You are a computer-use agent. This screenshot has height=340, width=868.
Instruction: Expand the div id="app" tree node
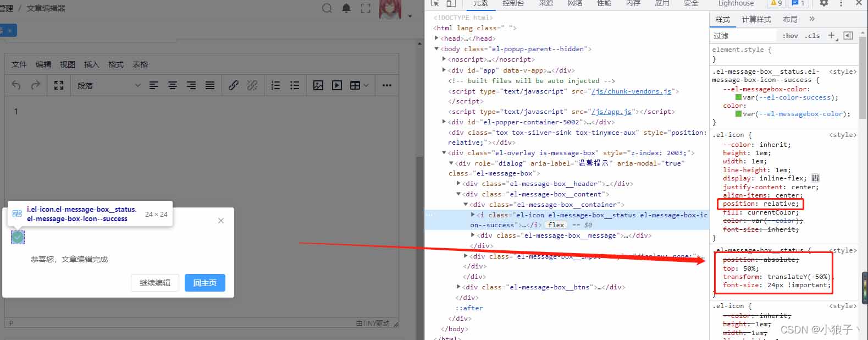pyautogui.click(x=444, y=70)
